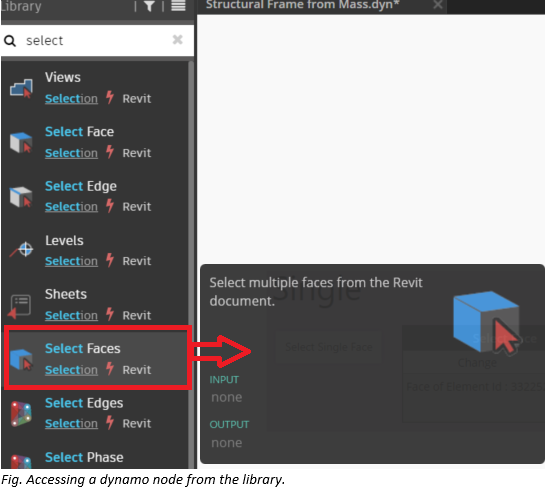This screenshot has height=491, width=547.
Task: Click the OUTPUT label in tooltip
Action: (229, 425)
